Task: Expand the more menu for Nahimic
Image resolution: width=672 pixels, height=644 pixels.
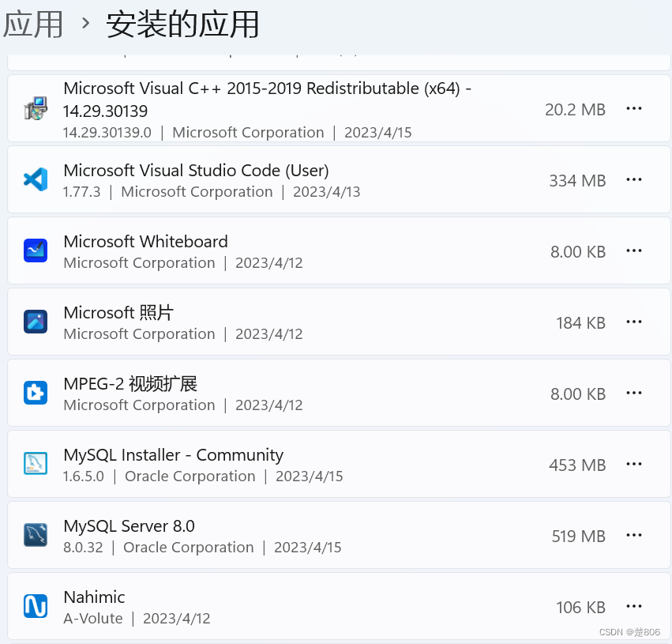Action: click(634, 607)
